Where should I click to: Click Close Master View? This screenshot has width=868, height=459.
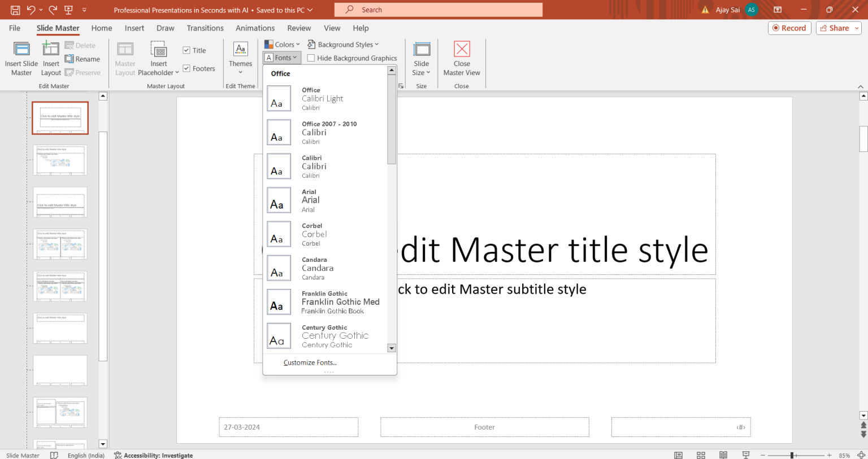coord(462,58)
